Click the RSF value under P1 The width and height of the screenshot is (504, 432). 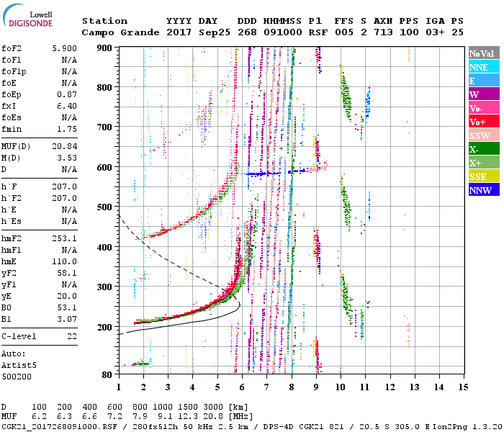318,32
